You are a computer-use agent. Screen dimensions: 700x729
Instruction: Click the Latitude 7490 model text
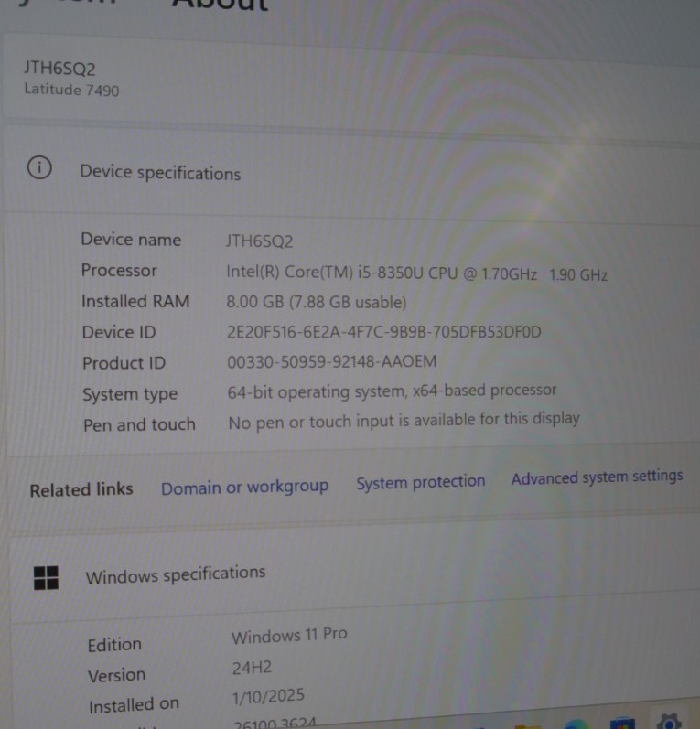pos(71,90)
